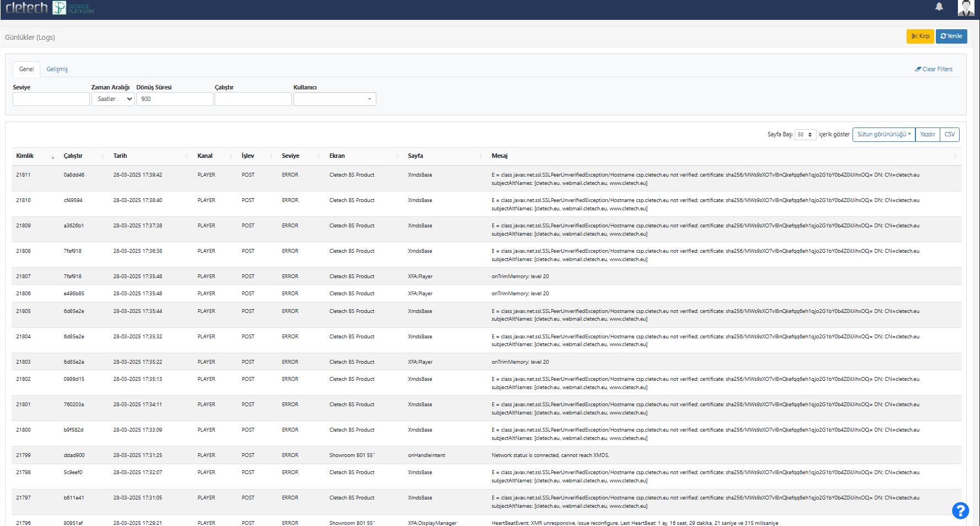980x526 pixels.
Task: Select log ID 21809
Action: (23, 226)
